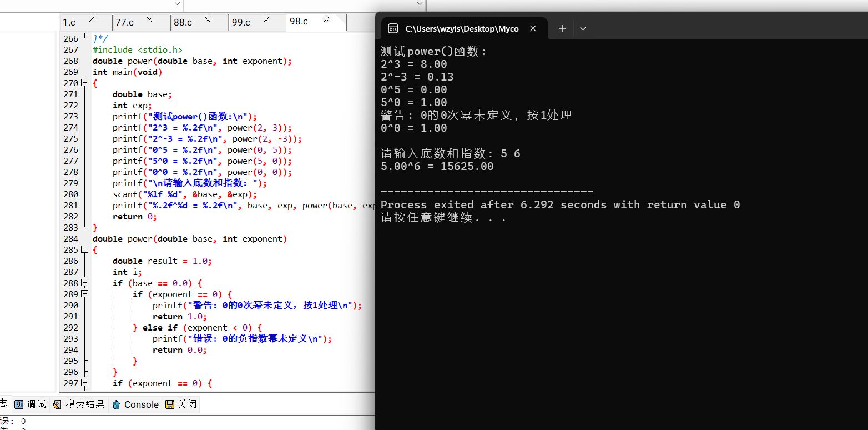Viewport: 868px width, 430px height.
Task: Collapse the power function fold at line 285
Action: [x=84, y=250]
